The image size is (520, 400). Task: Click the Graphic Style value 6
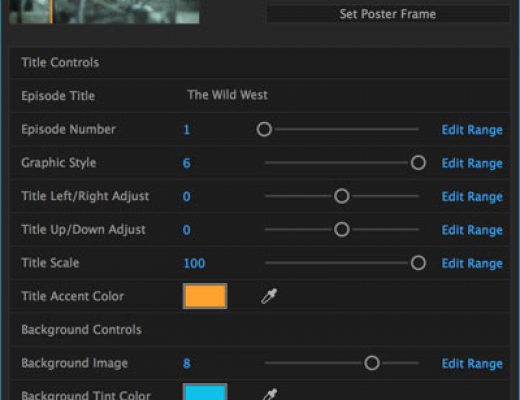(x=187, y=163)
